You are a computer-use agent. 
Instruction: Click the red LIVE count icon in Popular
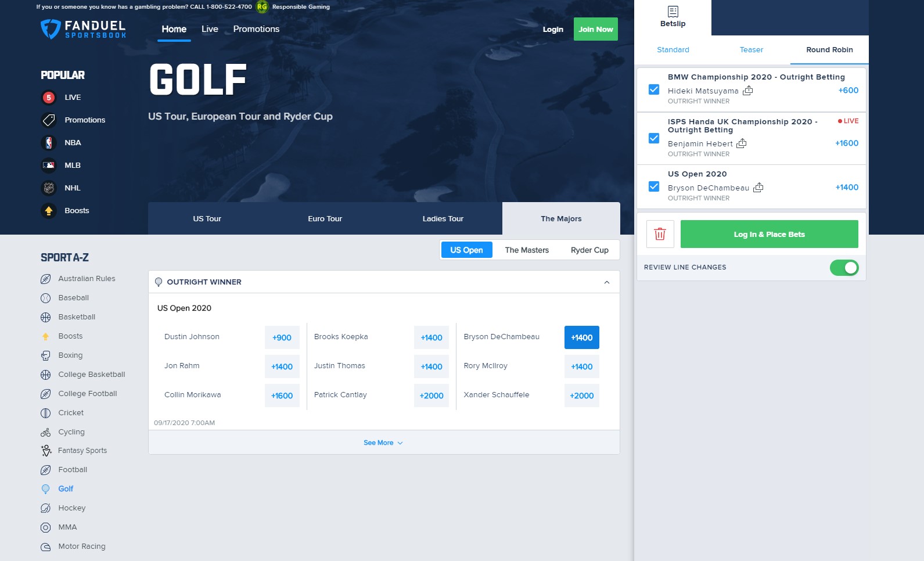tap(49, 98)
